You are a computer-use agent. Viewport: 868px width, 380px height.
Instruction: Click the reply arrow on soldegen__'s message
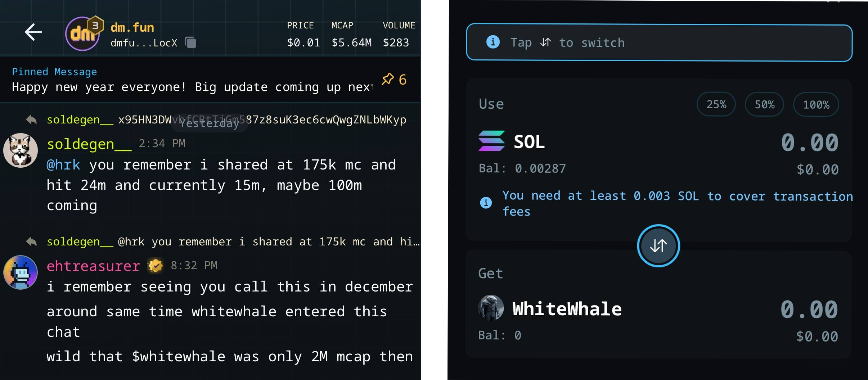point(32,119)
